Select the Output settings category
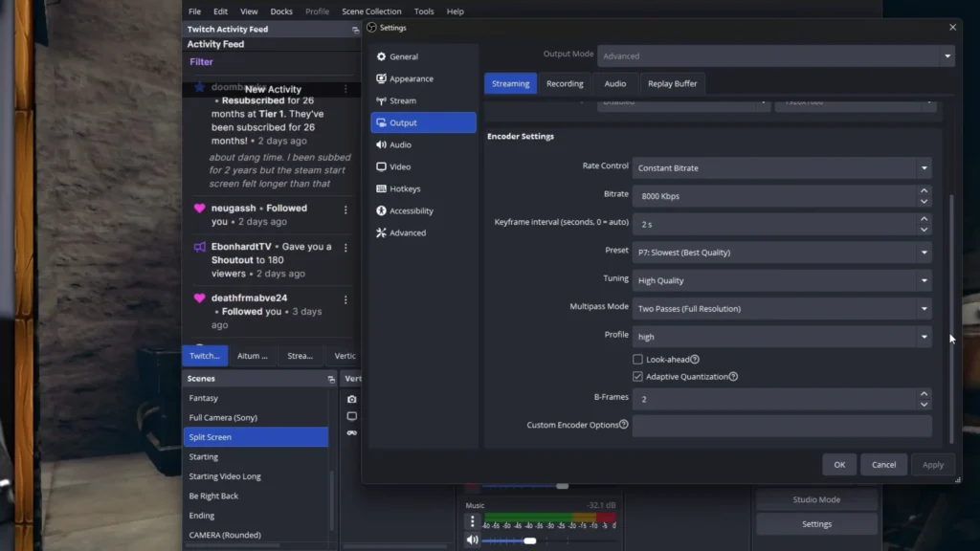This screenshot has width=980, height=551. tap(423, 122)
